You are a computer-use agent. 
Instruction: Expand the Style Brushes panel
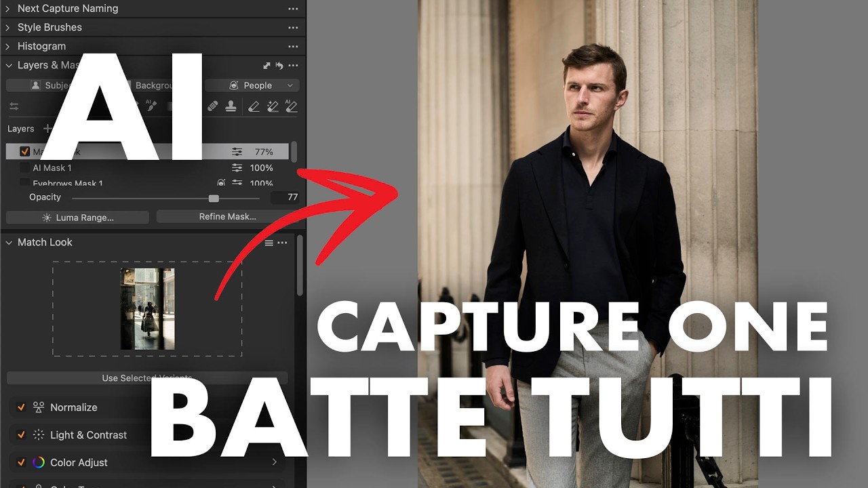pos(8,28)
